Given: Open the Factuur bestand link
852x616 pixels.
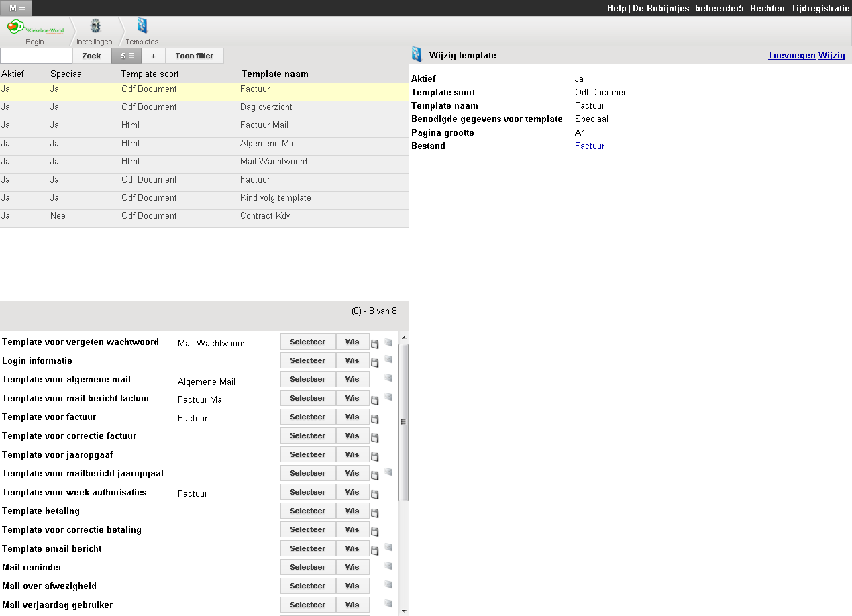Looking at the screenshot, I should (589, 146).
